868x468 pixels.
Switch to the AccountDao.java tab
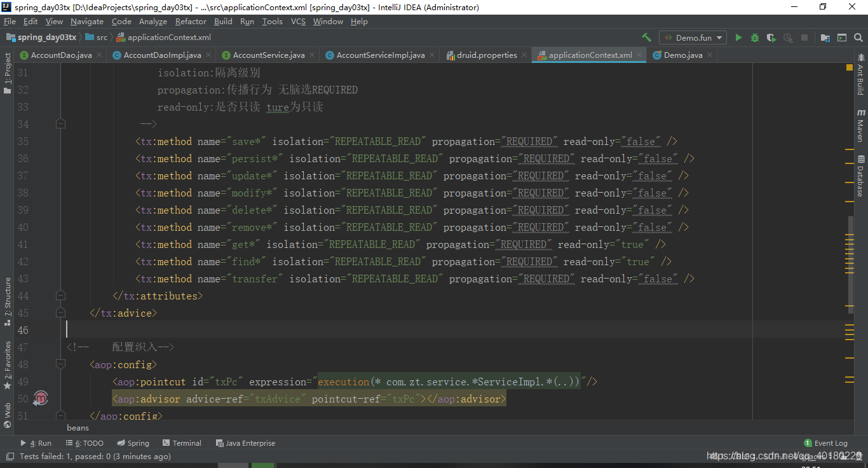61,55
